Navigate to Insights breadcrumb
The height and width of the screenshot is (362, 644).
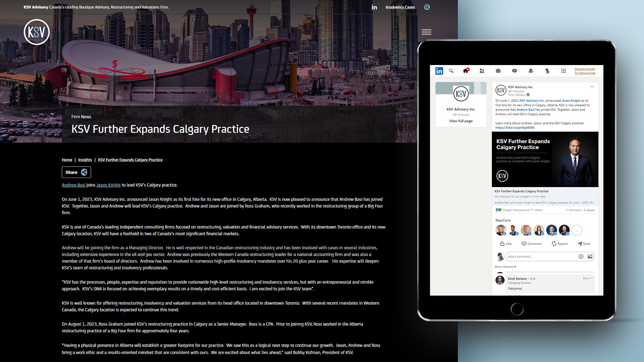point(85,160)
